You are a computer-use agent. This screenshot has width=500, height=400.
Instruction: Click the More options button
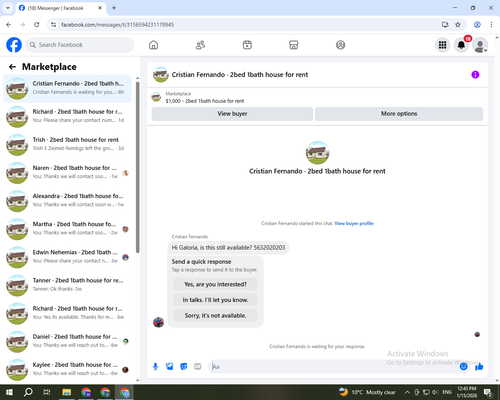pos(399,114)
